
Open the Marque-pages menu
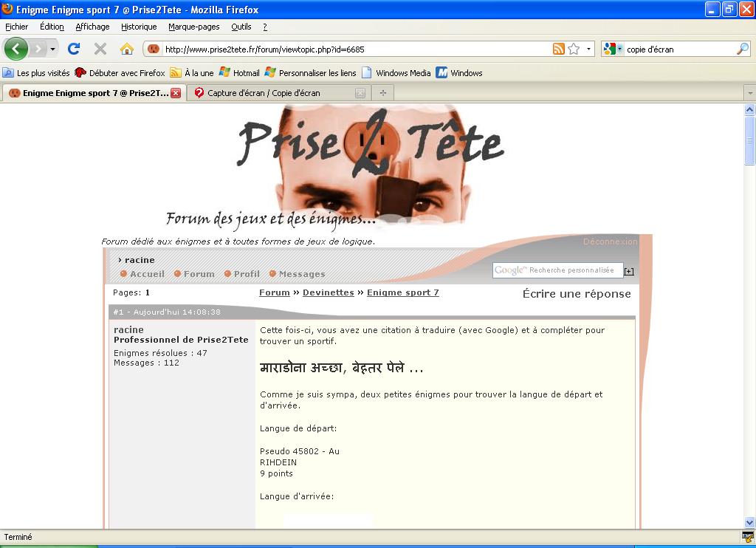tap(193, 27)
